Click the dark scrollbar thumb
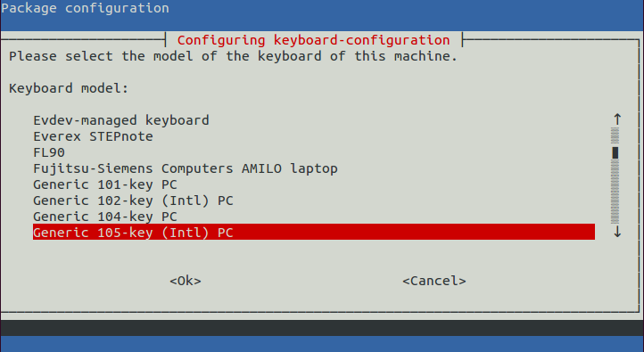This screenshot has height=352, width=644. coord(615,152)
